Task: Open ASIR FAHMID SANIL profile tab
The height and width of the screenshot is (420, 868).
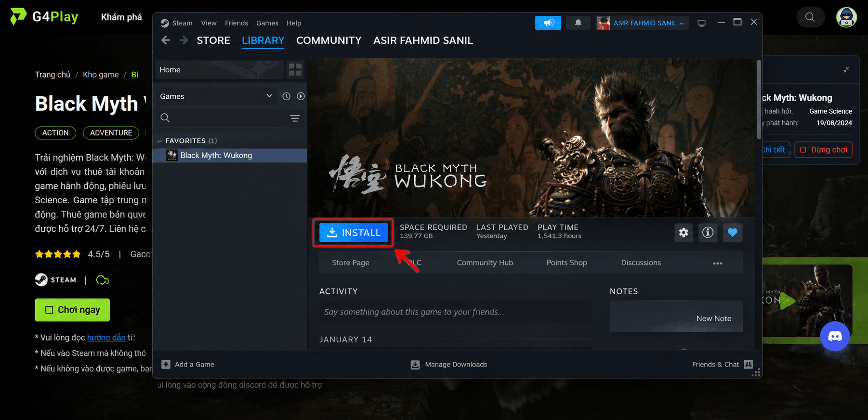Action: tap(423, 40)
